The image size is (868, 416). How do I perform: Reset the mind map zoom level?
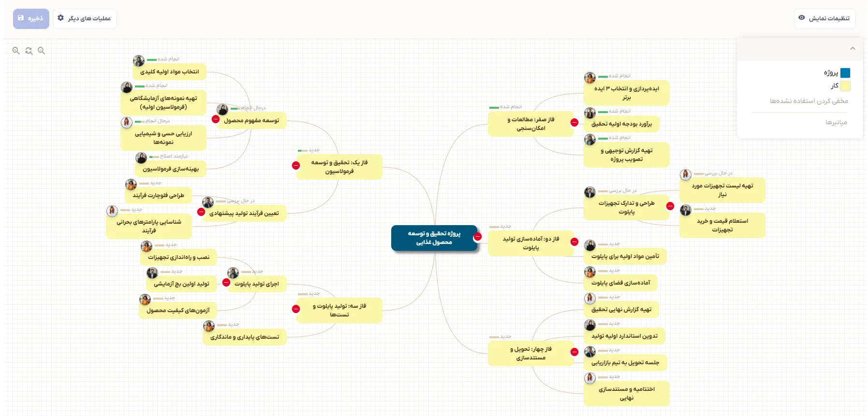click(x=29, y=51)
